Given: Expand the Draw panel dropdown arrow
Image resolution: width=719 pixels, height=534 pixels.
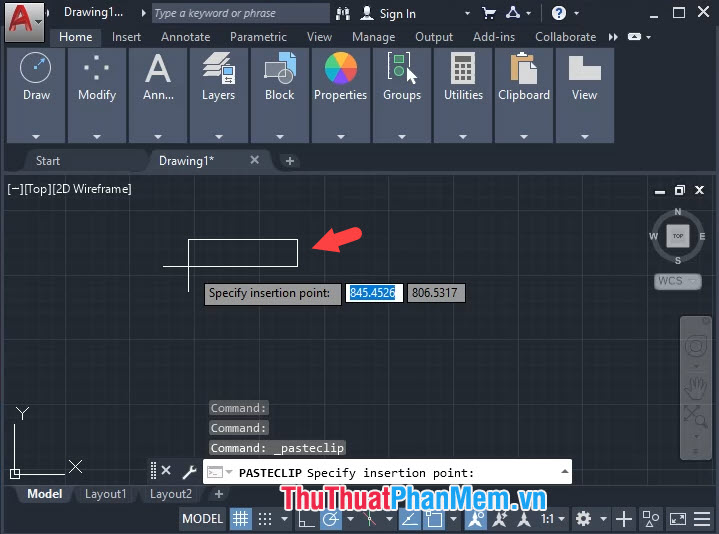Looking at the screenshot, I should click(x=36, y=137).
